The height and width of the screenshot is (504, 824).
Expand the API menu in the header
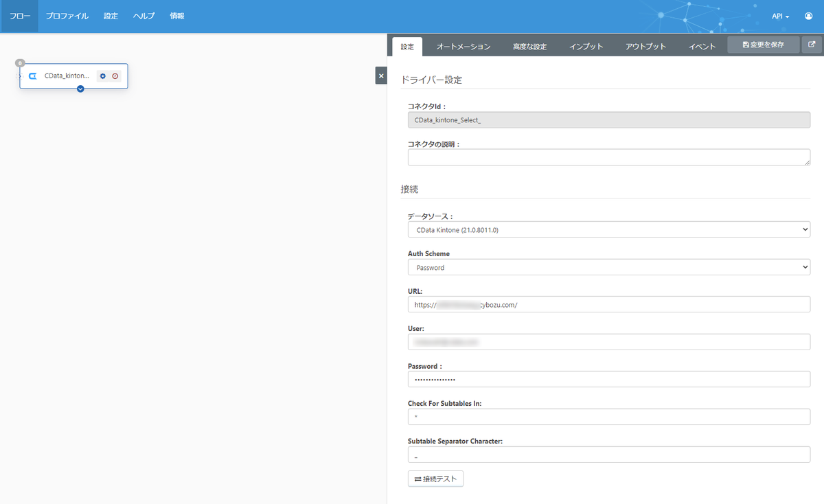click(781, 16)
